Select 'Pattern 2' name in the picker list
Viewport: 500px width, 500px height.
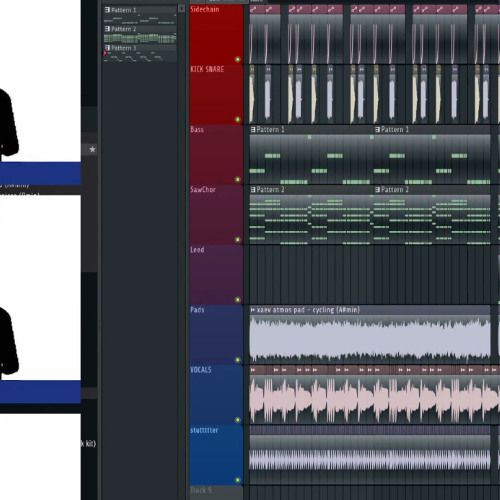click(x=124, y=29)
